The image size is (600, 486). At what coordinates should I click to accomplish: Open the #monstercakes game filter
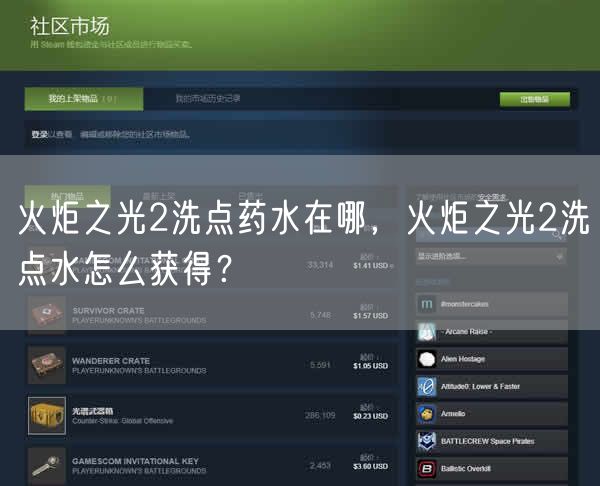(x=492, y=304)
